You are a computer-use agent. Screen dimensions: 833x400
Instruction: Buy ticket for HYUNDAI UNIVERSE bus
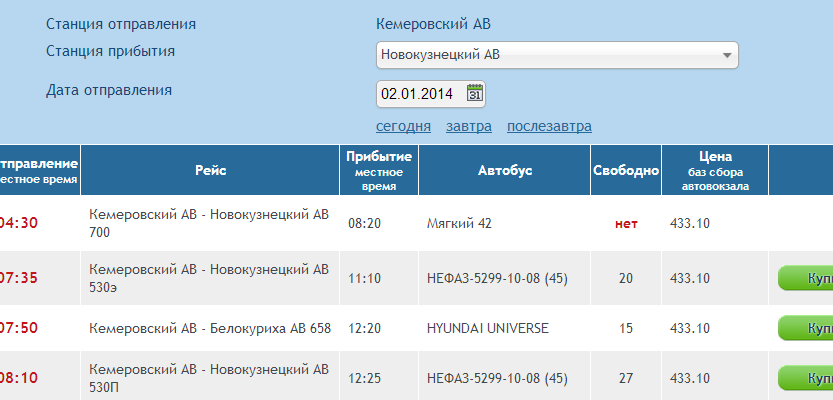[805, 328]
